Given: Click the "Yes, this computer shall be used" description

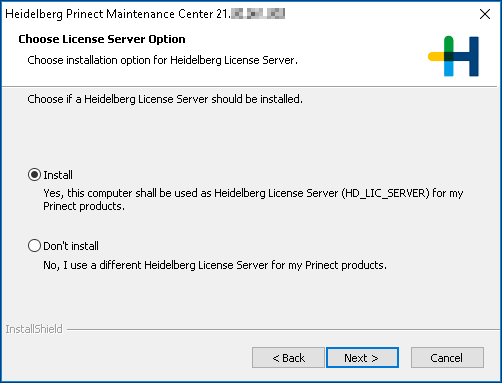Looking at the screenshot, I should pyautogui.click(x=253, y=199).
